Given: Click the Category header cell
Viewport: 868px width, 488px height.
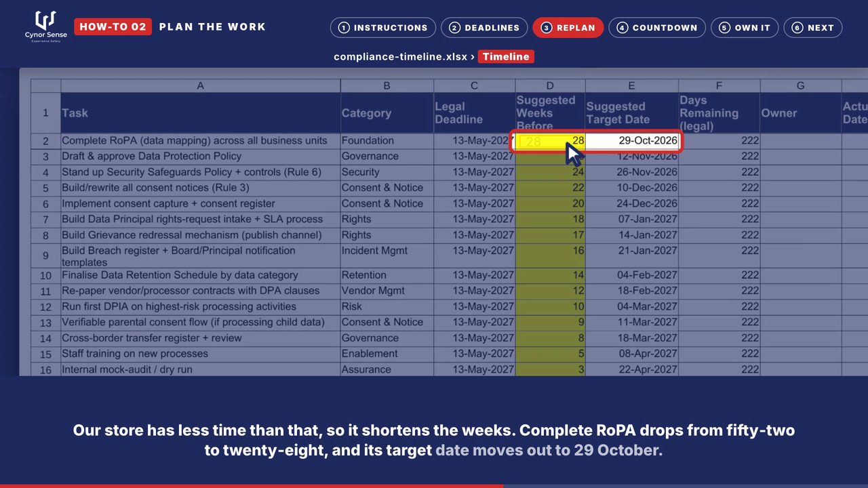Looking at the screenshot, I should point(387,113).
